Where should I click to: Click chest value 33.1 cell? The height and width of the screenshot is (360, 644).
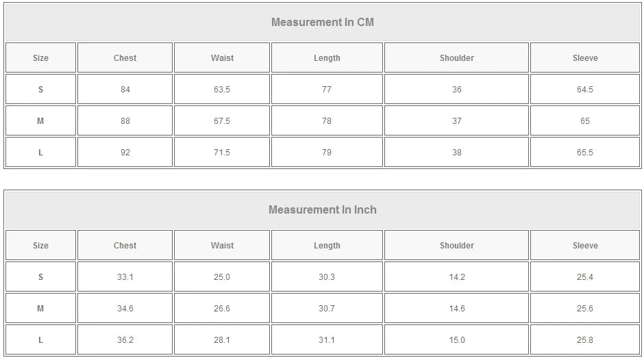(x=125, y=277)
